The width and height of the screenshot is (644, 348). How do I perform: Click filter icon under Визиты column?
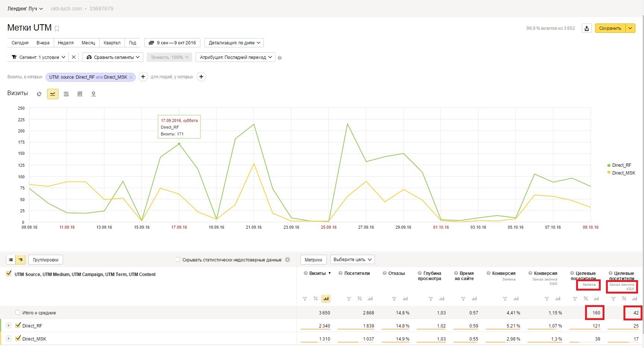coord(305,299)
